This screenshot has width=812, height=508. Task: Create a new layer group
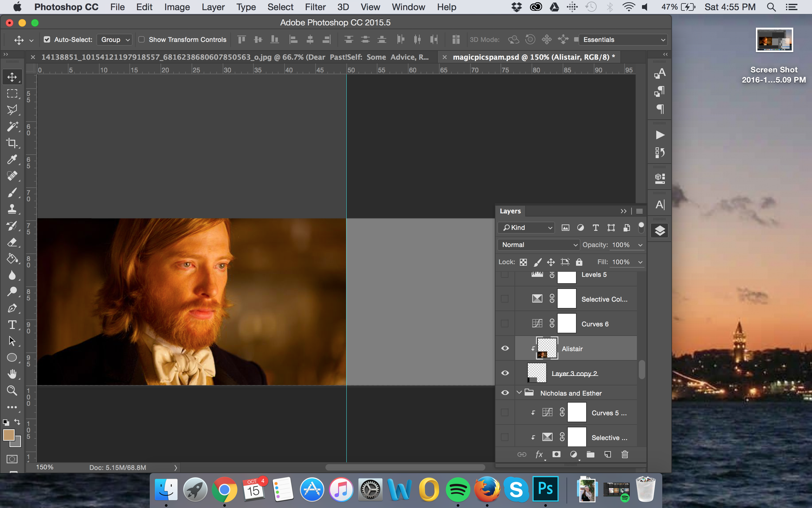pyautogui.click(x=591, y=455)
